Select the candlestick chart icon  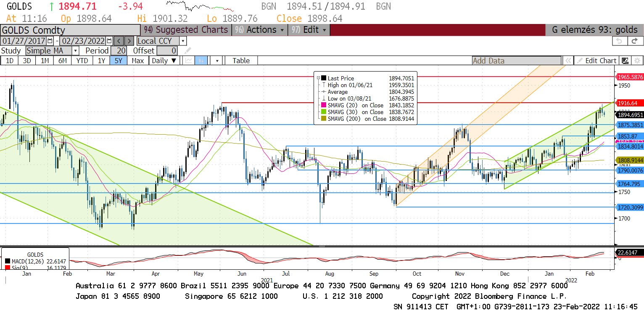(x=201, y=61)
